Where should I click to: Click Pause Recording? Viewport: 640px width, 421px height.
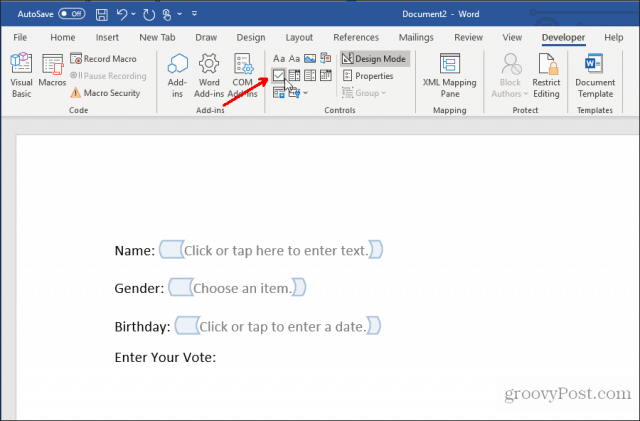pyautogui.click(x=108, y=76)
